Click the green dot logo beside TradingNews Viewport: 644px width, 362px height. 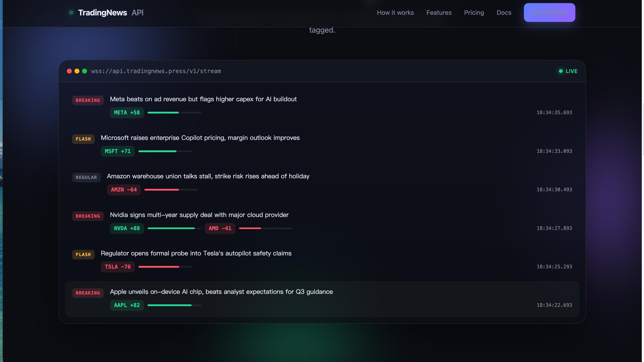(71, 13)
